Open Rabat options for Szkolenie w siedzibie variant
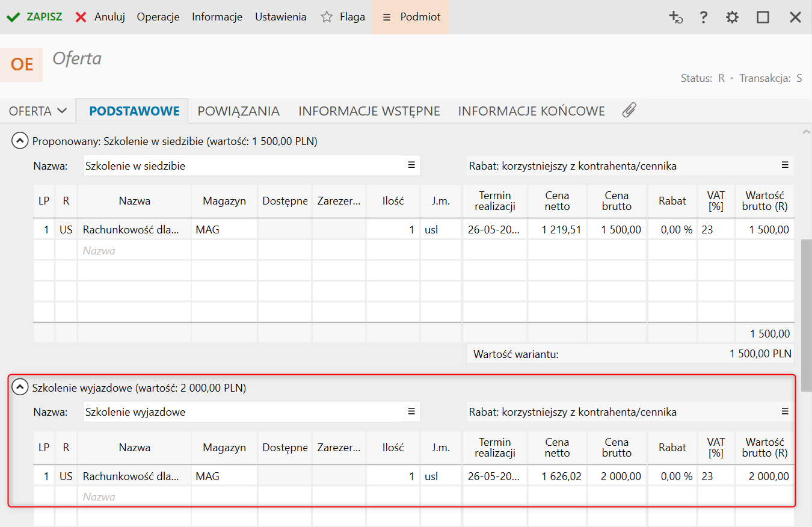The height and width of the screenshot is (527, 812). [785, 165]
